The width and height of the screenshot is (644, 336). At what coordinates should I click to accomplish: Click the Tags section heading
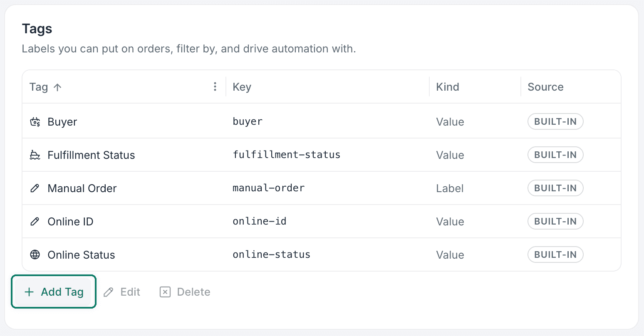tap(37, 29)
